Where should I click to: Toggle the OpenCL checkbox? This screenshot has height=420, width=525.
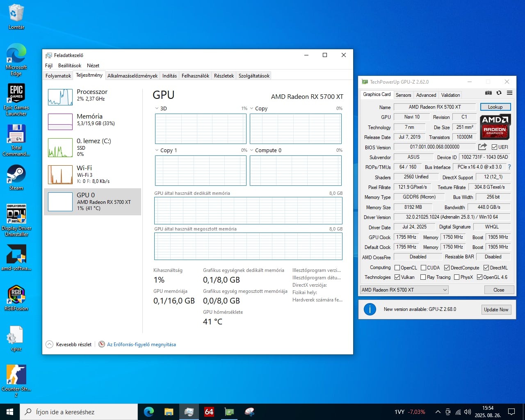tap(397, 268)
